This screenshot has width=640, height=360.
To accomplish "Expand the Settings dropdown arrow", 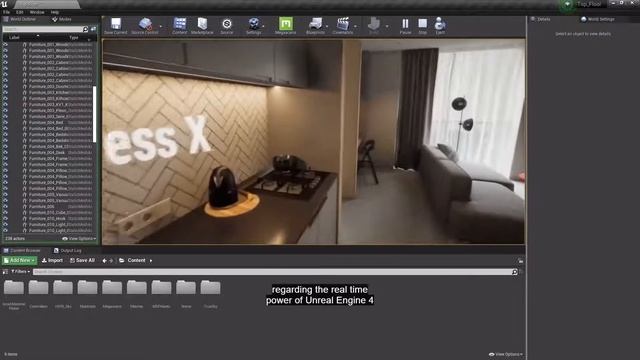I will 263,26.
